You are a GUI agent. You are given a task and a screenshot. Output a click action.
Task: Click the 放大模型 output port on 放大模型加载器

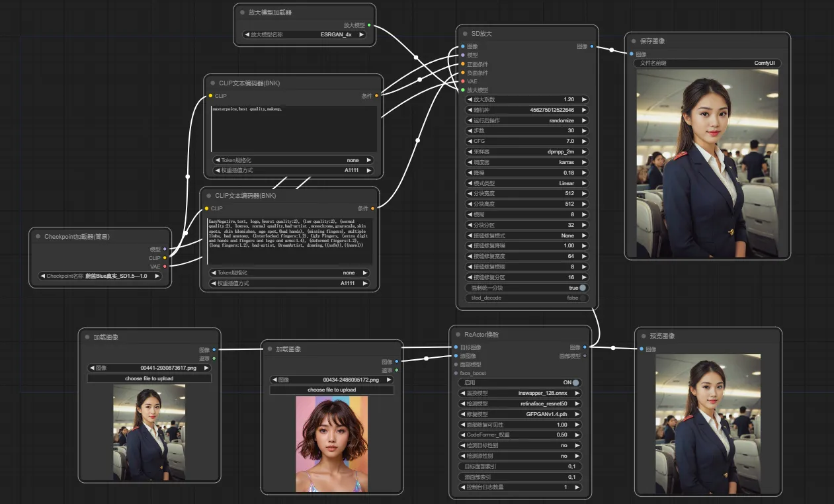369,25
